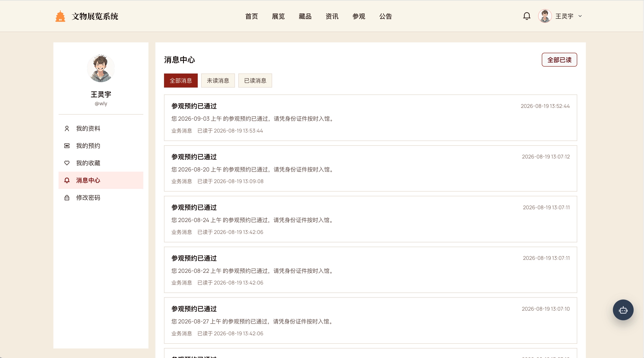Open 修改密码 in the sidebar

tap(101, 198)
